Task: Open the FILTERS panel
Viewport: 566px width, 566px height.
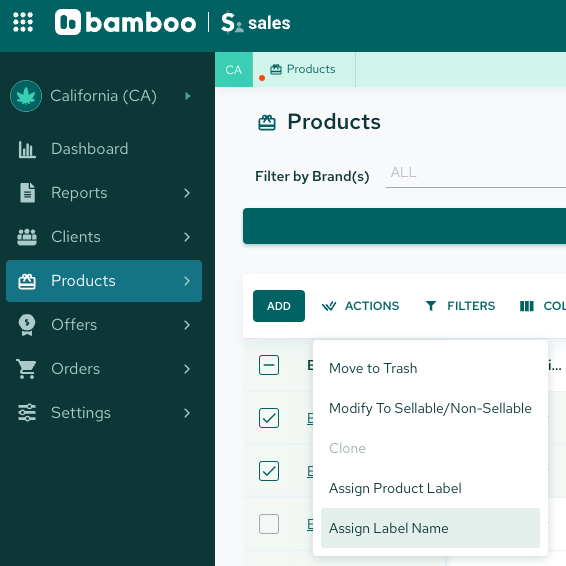Action: coord(460,306)
